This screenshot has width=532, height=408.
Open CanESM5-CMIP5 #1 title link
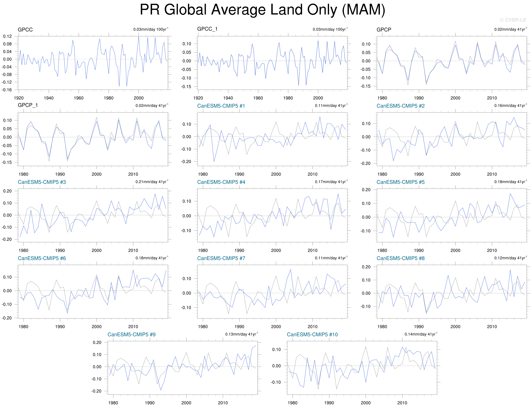(221, 106)
